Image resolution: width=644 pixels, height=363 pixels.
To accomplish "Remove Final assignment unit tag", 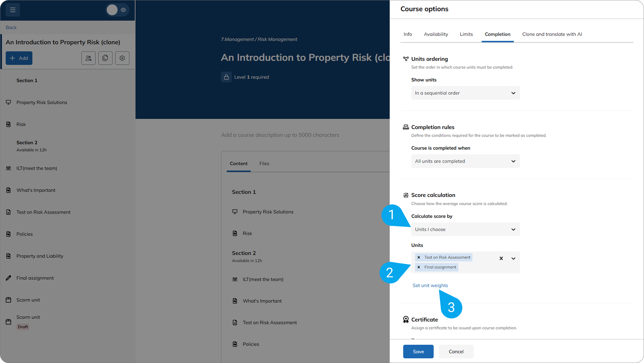I will [x=419, y=267].
